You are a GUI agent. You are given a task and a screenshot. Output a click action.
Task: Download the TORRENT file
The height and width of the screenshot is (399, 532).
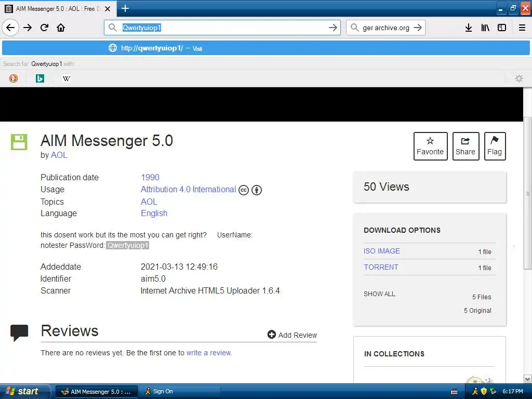pyautogui.click(x=381, y=267)
